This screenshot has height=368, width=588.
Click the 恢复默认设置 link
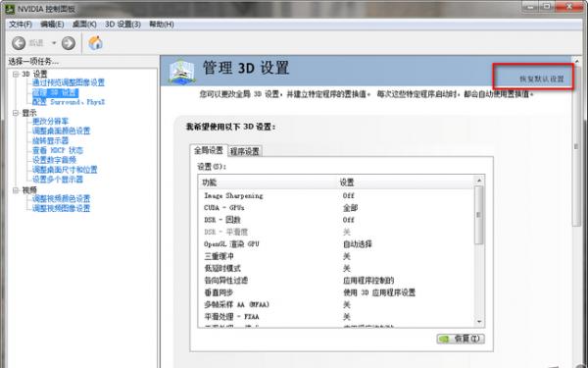pyautogui.click(x=542, y=79)
